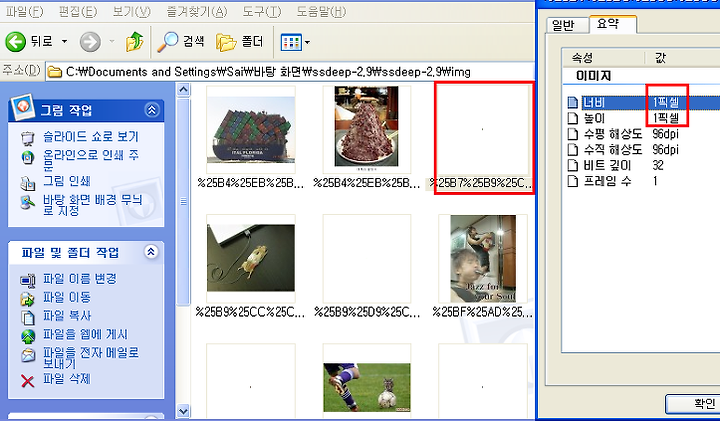Click the picture print icon
720x421 pixels.
coord(28,183)
